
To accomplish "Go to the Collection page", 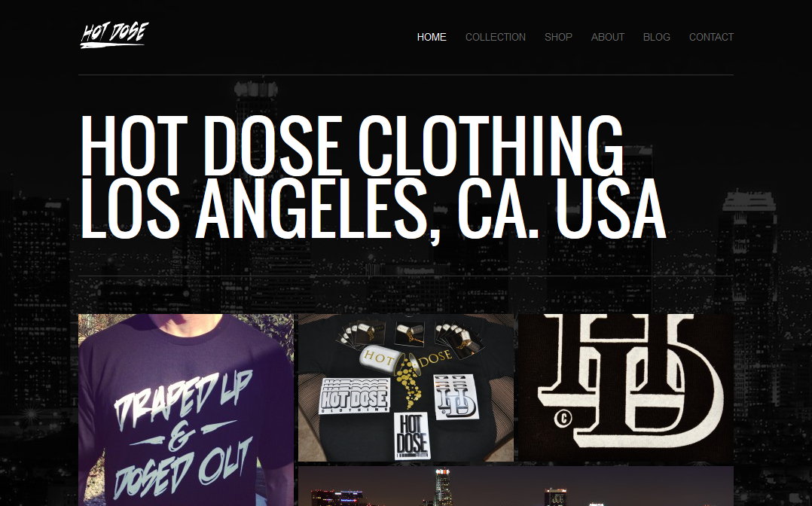I will point(495,38).
